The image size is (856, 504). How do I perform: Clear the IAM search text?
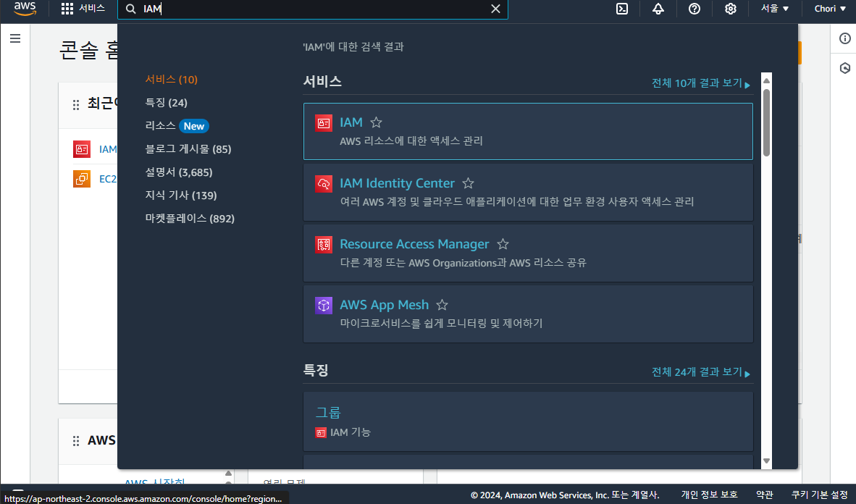pyautogui.click(x=495, y=9)
